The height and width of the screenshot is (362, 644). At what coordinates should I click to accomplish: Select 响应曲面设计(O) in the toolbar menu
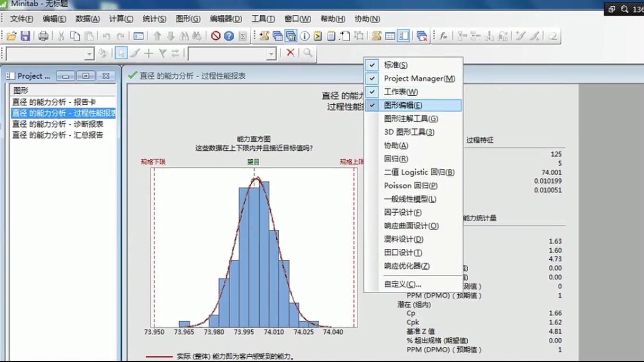[x=413, y=226]
